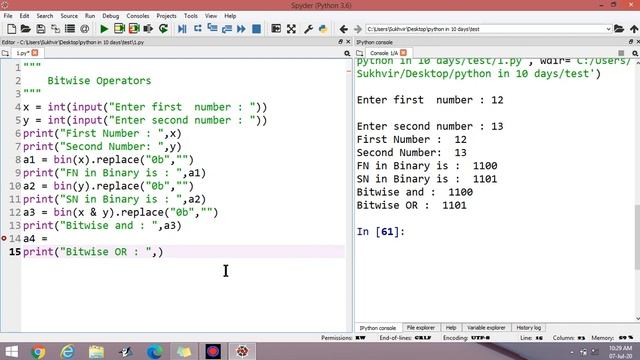The image size is (640, 360).
Task: Switch to the Help pane tab
Action: [451, 328]
